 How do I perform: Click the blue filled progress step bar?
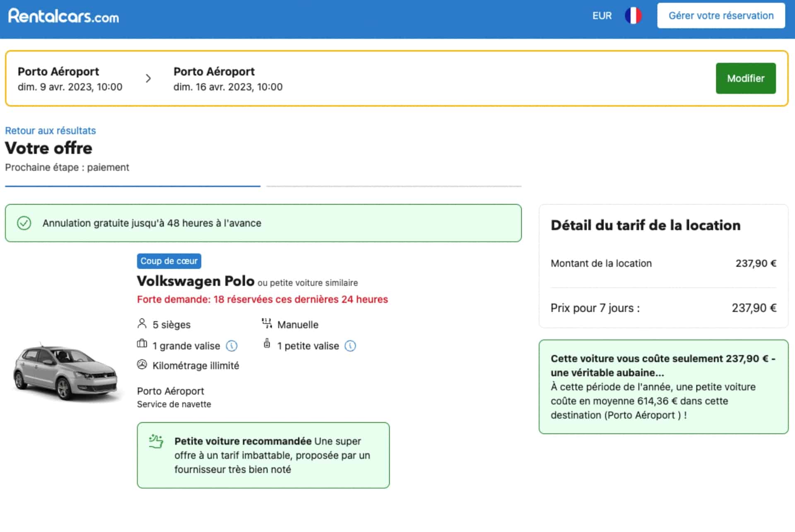132,186
